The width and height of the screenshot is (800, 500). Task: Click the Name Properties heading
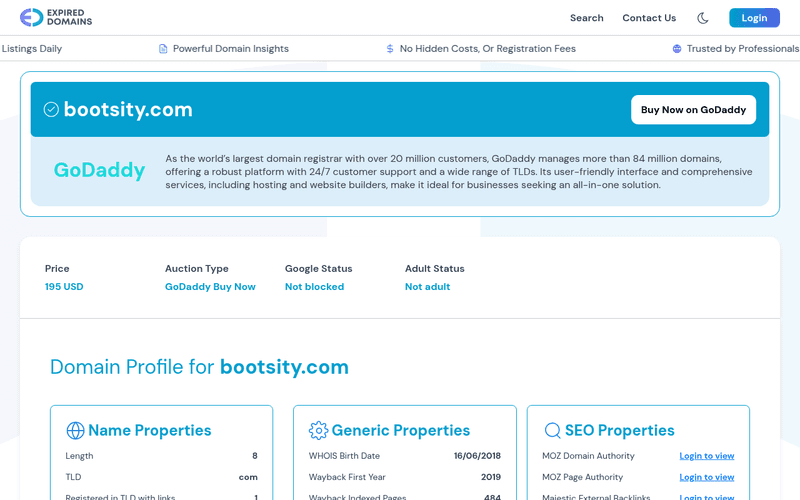point(149,431)
